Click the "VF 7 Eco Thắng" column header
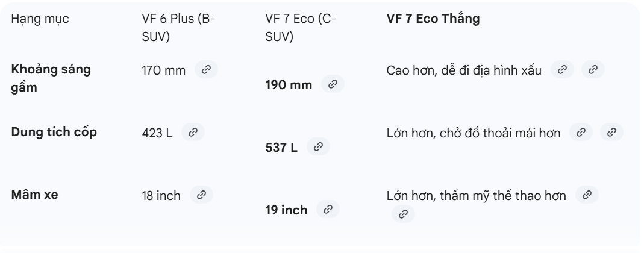This screenshot has height=253, width=644. [433, 19]
